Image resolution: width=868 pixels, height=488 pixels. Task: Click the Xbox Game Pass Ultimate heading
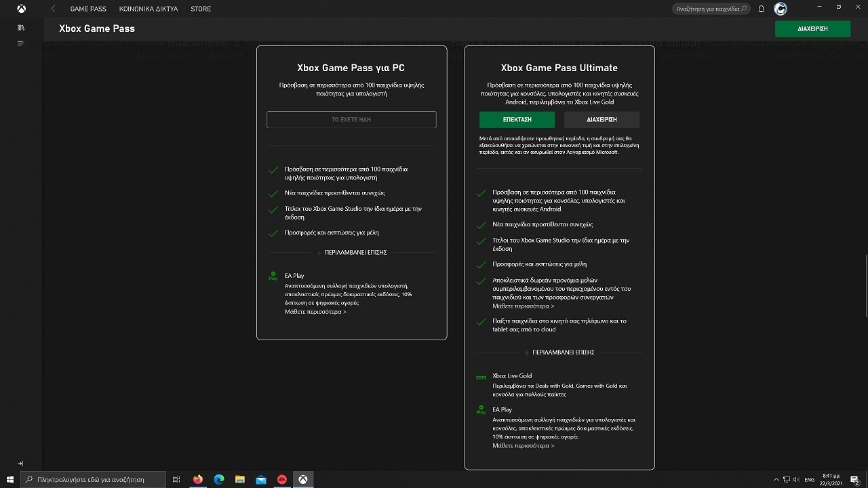point(559,68)
